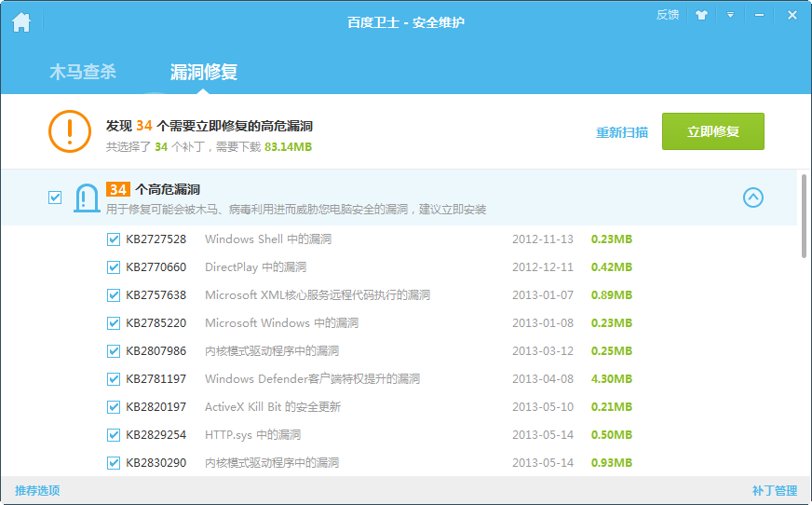Select the 漏洞修复 tab
This screenshot has height=505, width=812.
[204, 72]
